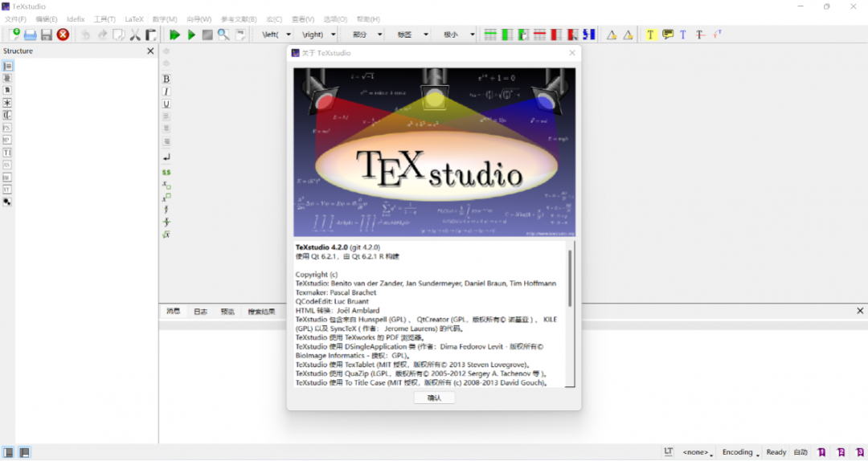868x461 pixels.
Task: Click the single green Compile arrow
Action: 191,35
